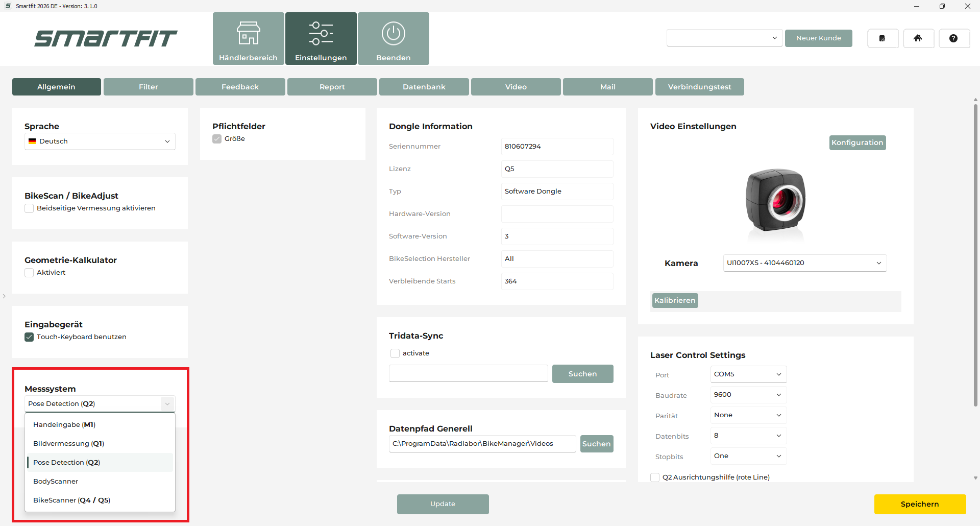Open the Baudrate 9600 dropdown
The height and width of the screenshot is (526, 980).
tap(748, 395)
